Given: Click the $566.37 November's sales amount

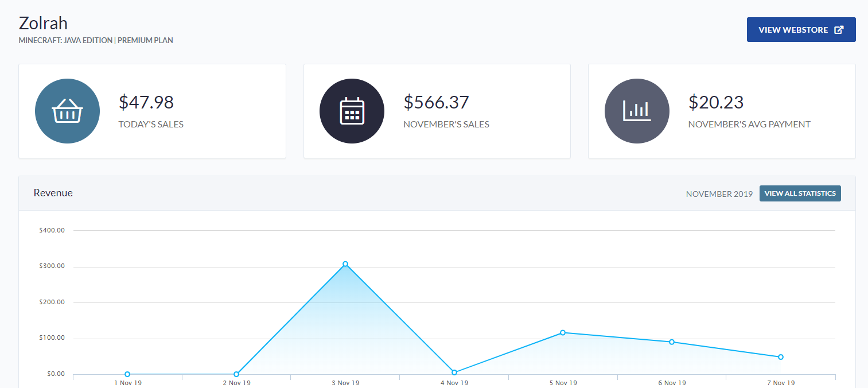Looking at the screenshot, I should click(436, 102).
